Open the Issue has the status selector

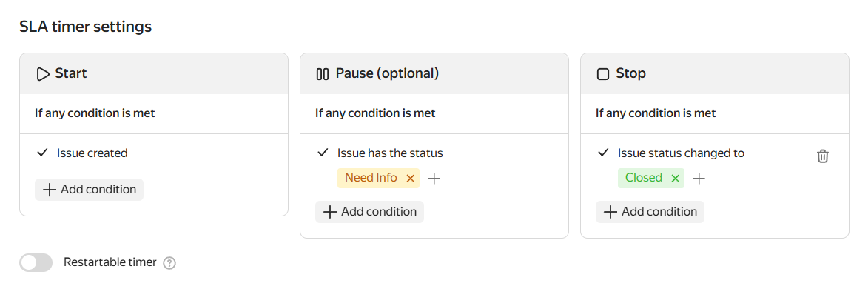coord(390,153)
